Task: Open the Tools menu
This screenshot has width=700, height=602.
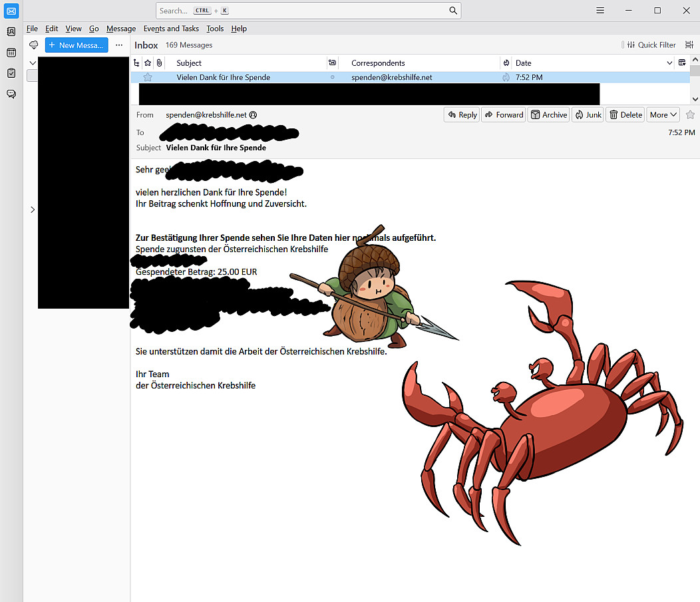Action: [x=215, y=29]
